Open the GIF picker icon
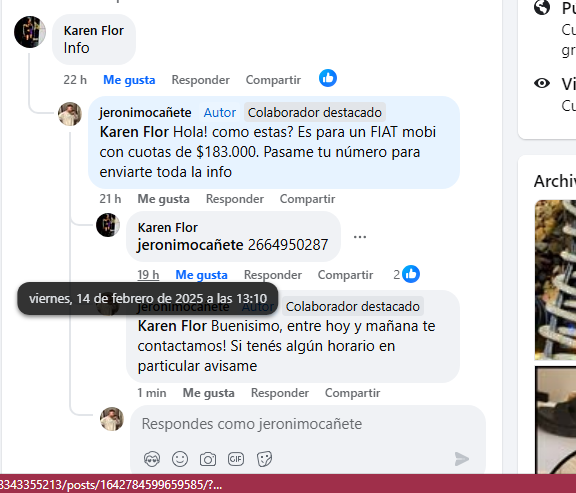The width and height of the screenshot is (576, 493). [x=236, y=459]
